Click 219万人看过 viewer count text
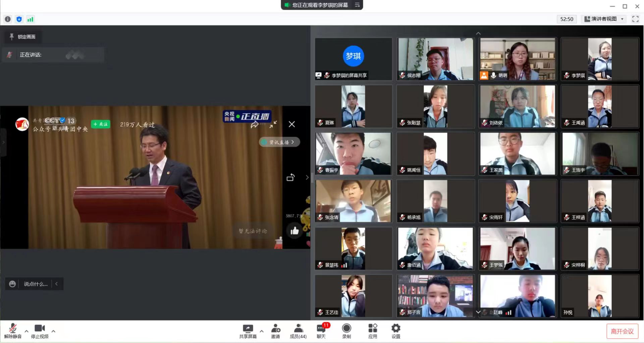Viewport: 644px width, 343px height. pyautogui.click(x=137, y=125)
